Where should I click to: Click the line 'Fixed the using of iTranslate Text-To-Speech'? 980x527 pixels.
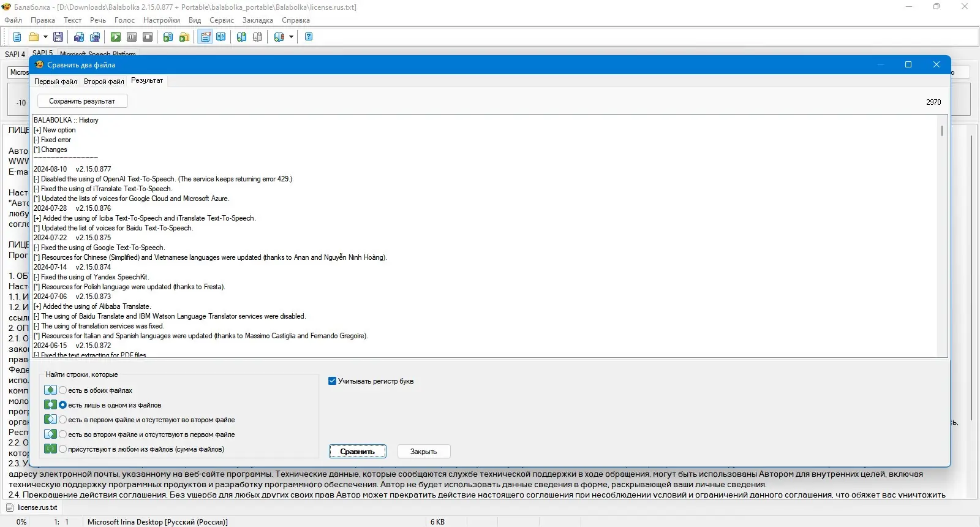point(103,189)
